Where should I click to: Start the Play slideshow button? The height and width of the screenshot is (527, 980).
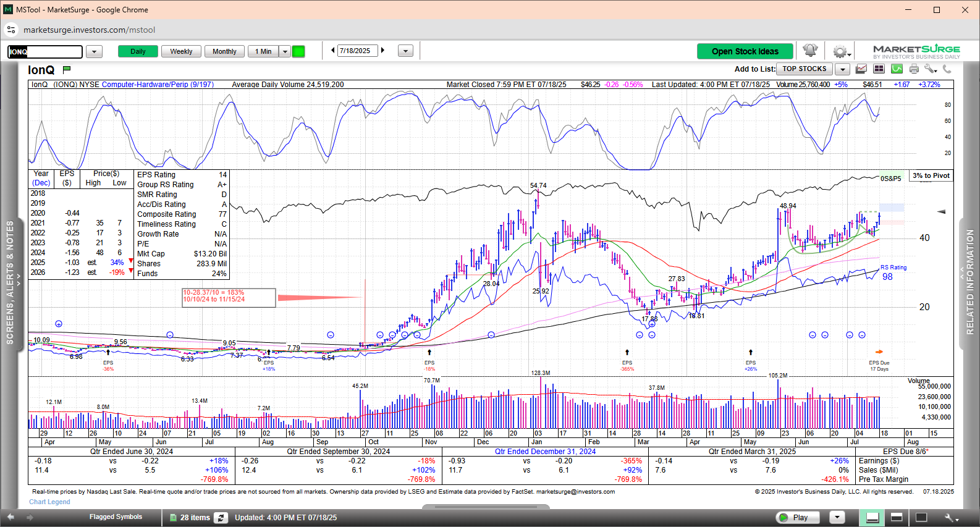pos(797,517)
